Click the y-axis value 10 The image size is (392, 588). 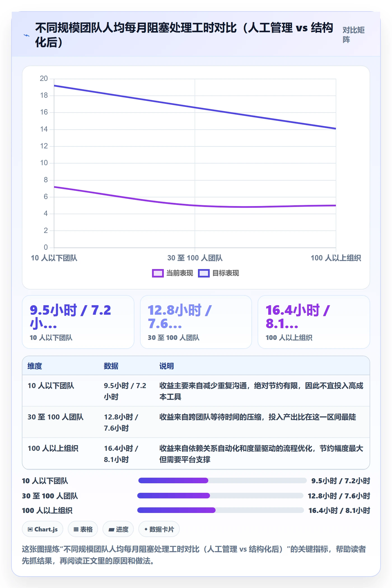coord(44,163)
